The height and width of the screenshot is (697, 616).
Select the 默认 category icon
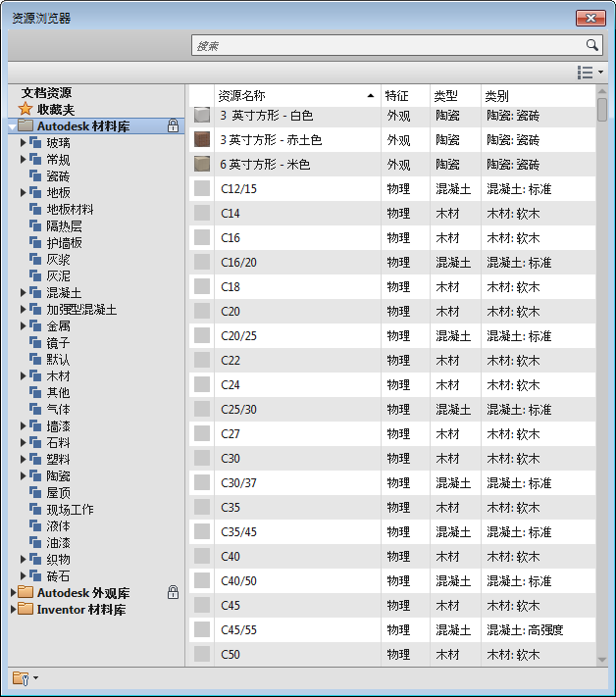(x=35, y=359)
